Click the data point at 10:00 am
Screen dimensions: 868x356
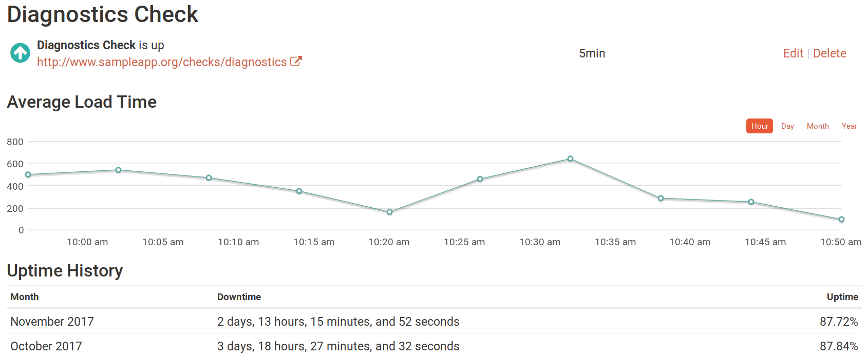pyautogui.click(x=117, y=169)
